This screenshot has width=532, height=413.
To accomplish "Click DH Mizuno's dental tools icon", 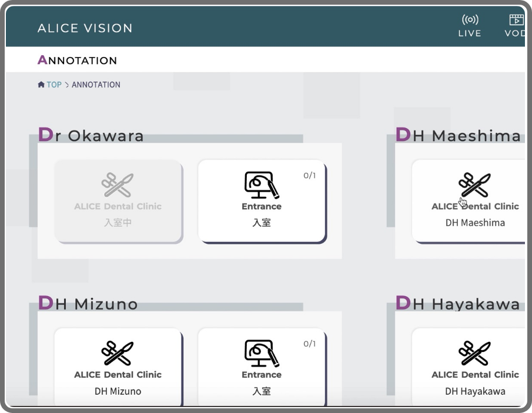I will click(x=118, y=352).
